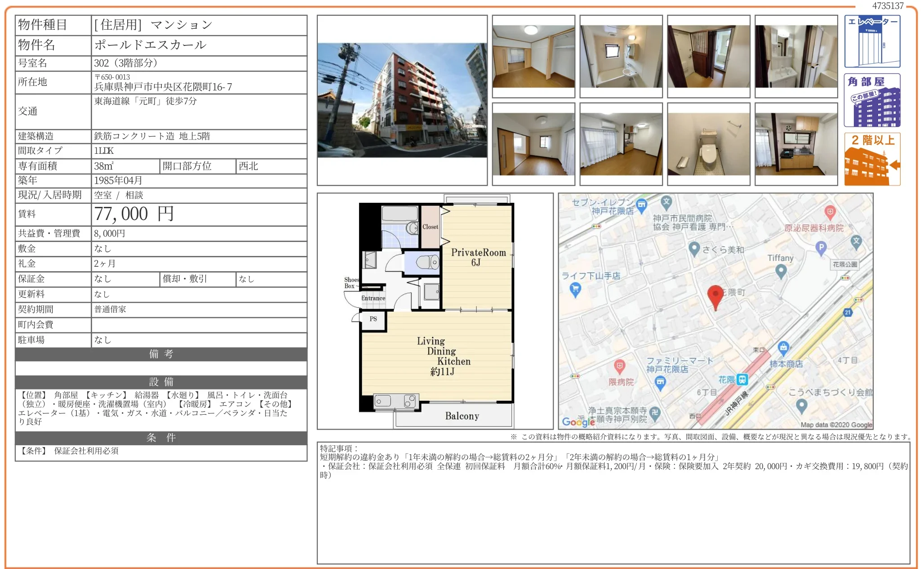
Task: Click the floor plan Balcony area
Action: pos(462,416)
